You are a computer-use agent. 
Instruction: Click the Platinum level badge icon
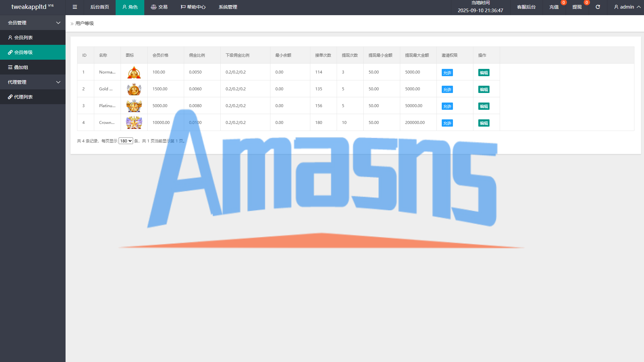coord(134,106)
